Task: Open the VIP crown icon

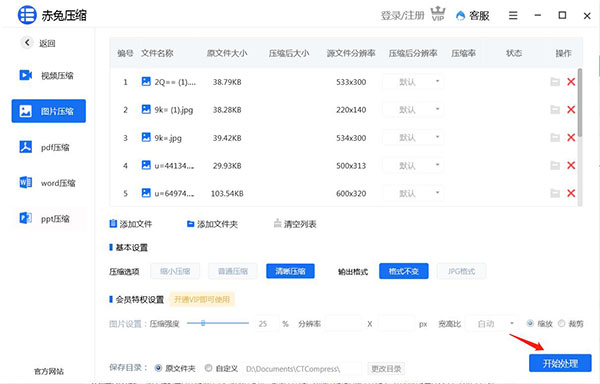Action: coord(438,14)
